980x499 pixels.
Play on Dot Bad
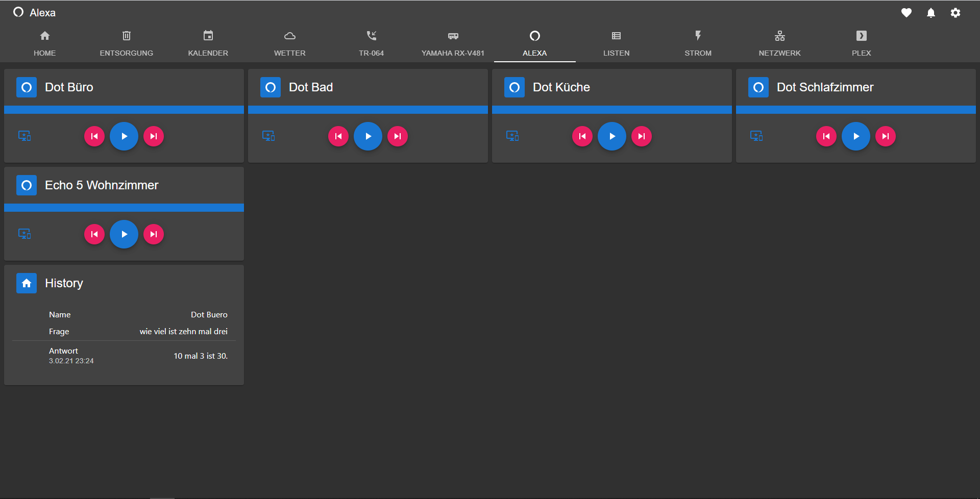coord(368,136)
